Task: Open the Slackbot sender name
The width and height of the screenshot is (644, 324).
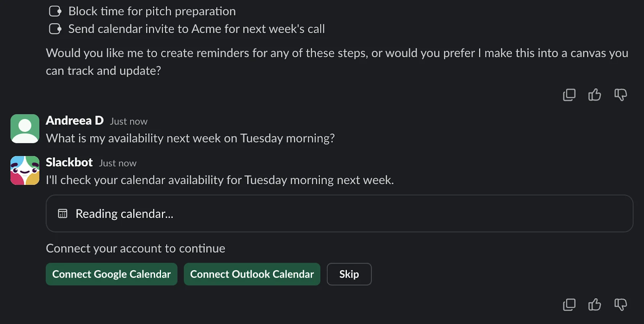Action: point(69,162)
